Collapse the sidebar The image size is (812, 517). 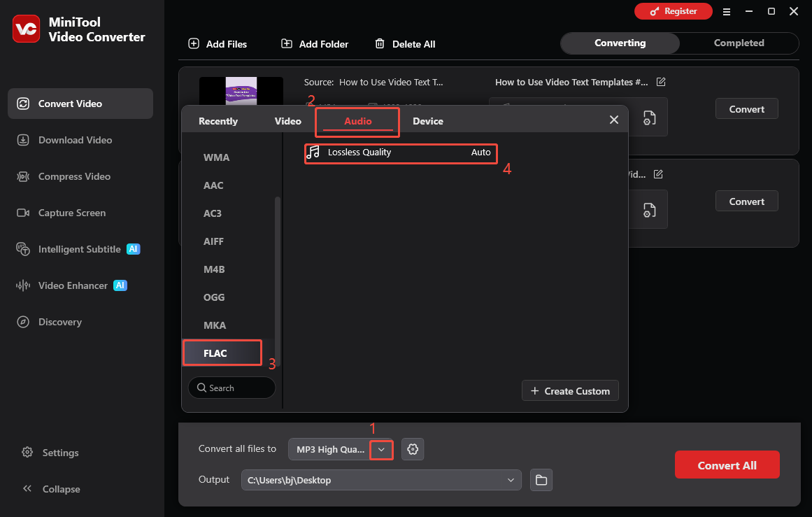51,488
